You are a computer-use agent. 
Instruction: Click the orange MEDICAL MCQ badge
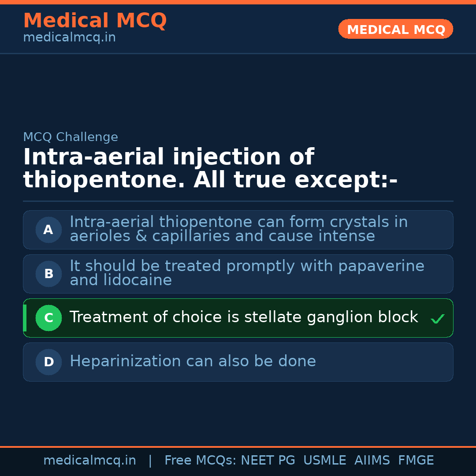click(x=395, y=30)
